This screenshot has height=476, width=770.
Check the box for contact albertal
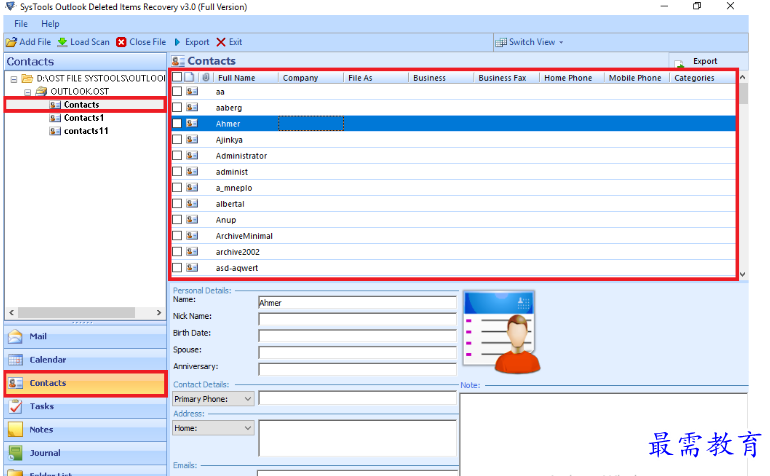(x=177, y=203)
